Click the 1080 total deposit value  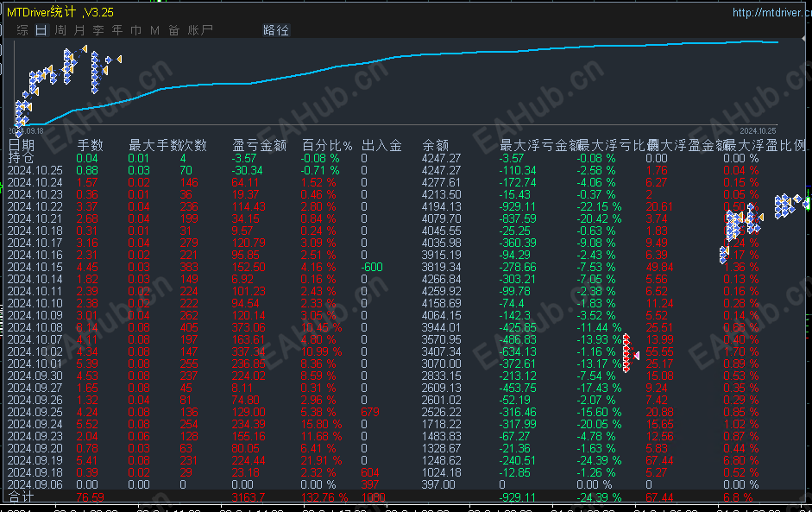[x=374, y=497]
